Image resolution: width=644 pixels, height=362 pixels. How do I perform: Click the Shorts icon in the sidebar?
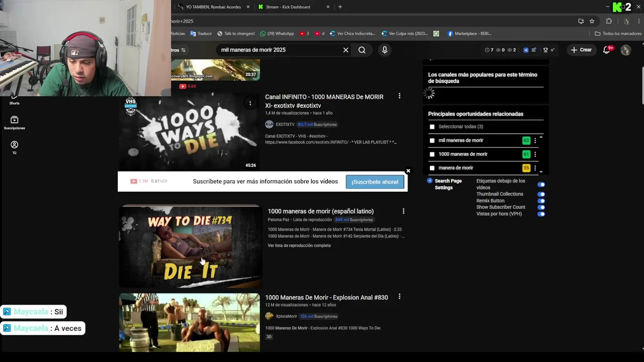pos(14,99)
